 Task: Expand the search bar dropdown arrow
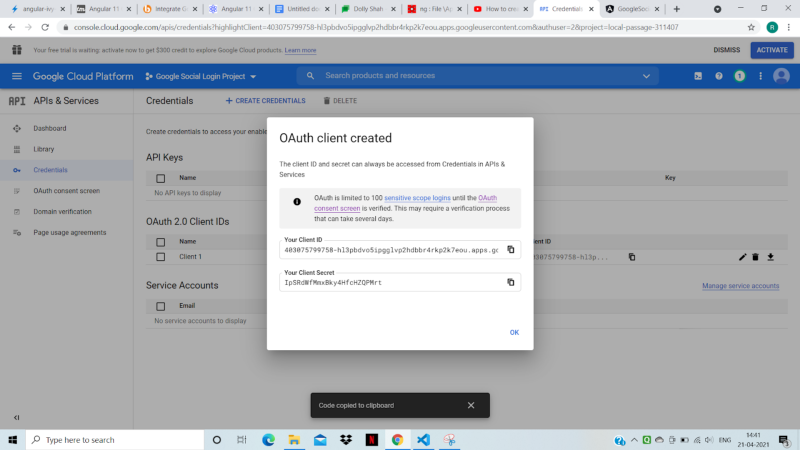point(646,76)
